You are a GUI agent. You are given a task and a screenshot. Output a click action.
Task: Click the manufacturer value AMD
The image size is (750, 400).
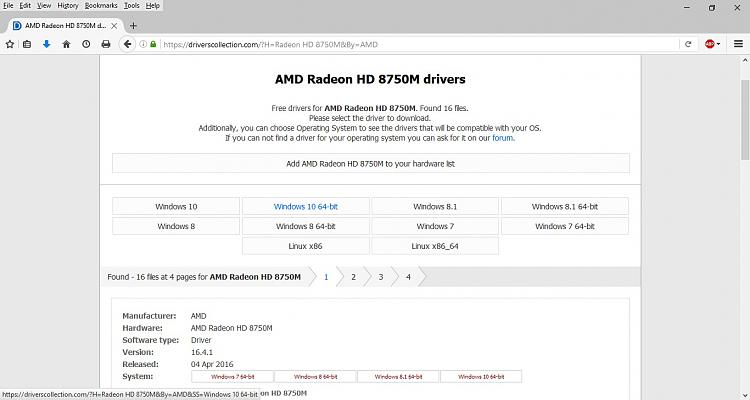[199, 316]
